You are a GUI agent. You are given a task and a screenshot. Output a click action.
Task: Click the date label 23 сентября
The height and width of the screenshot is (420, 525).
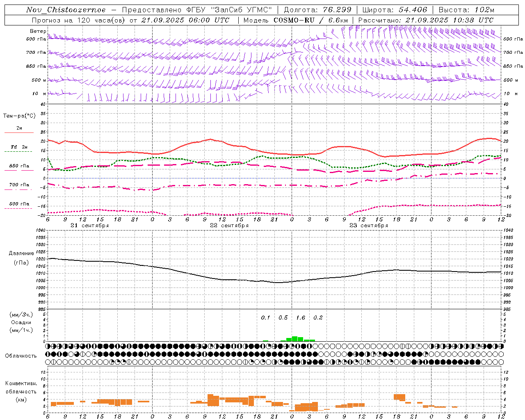[x=369, y=226]
